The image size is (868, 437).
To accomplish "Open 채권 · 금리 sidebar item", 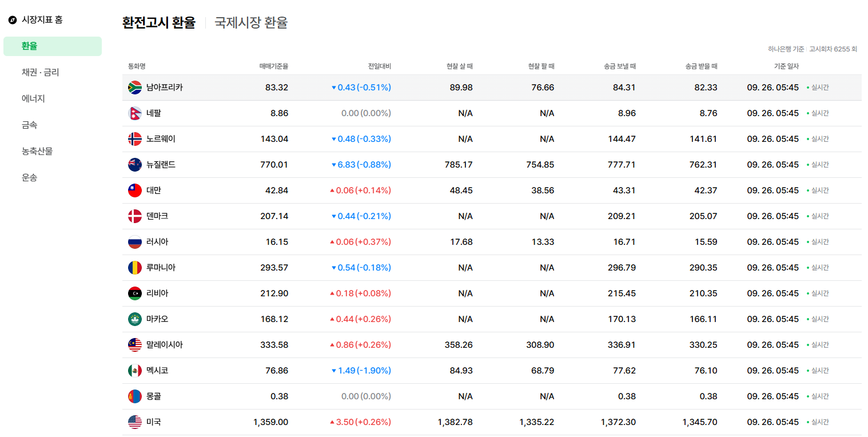I will pos(40,73).
